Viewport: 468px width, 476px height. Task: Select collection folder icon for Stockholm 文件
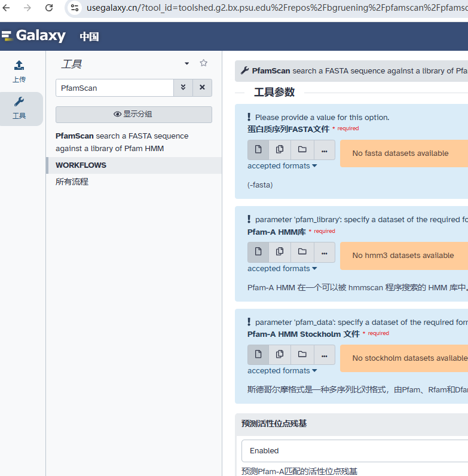302,355
